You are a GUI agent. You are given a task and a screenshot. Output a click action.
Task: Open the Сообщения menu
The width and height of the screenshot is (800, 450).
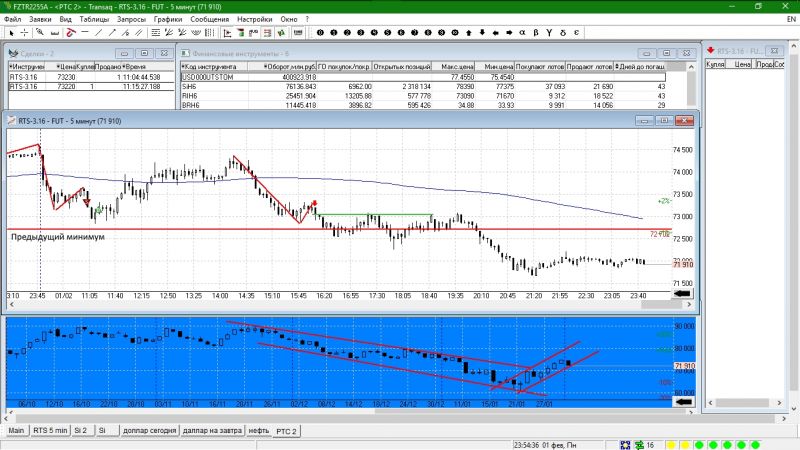[x=210, y=19]
